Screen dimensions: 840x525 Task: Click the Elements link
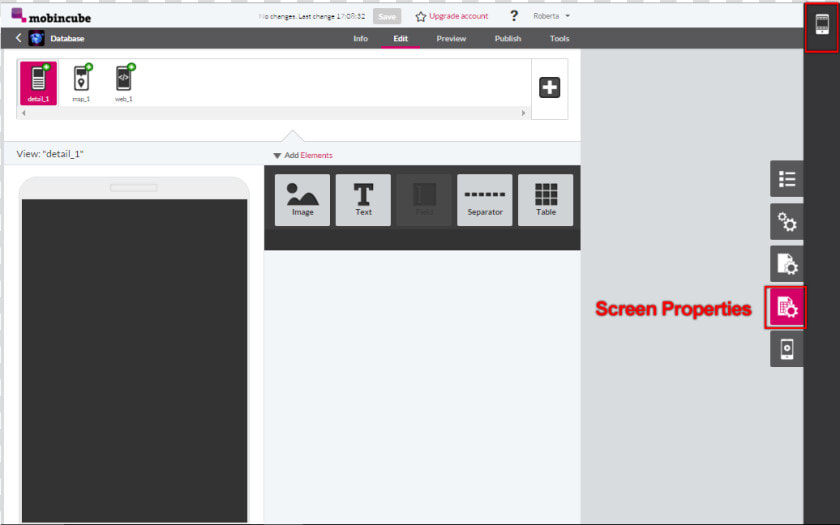pyautogui.click(x=316, y=155)
